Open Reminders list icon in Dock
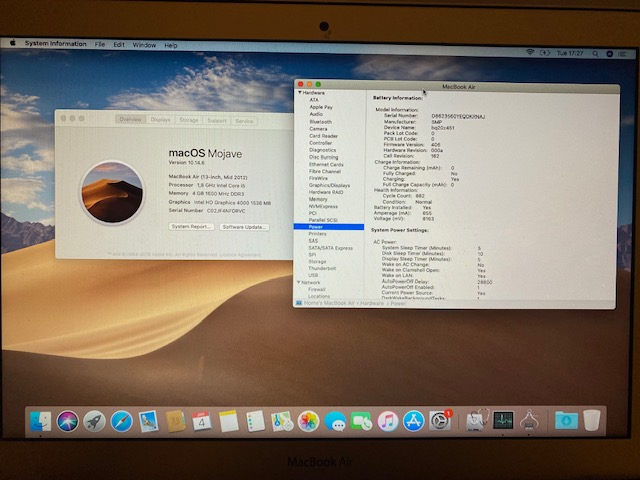 [256, 421]
